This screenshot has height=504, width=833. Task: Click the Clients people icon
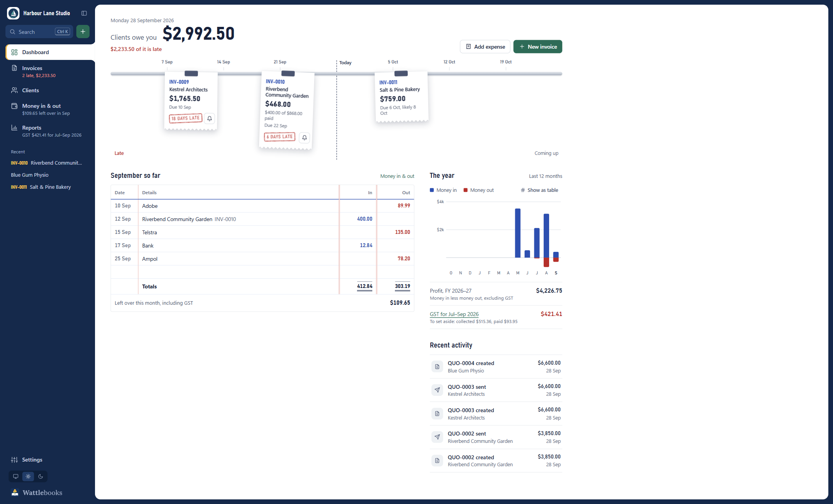(x=14, y=90)
